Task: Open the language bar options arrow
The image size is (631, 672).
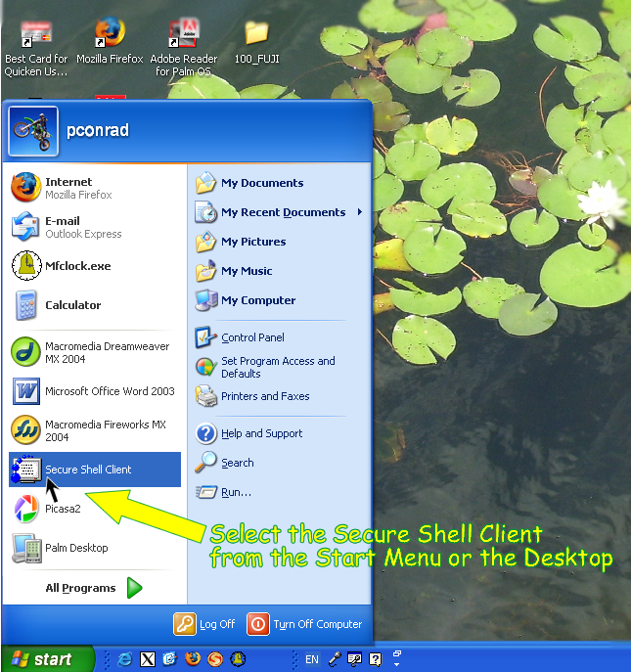Action: (396, 664)
